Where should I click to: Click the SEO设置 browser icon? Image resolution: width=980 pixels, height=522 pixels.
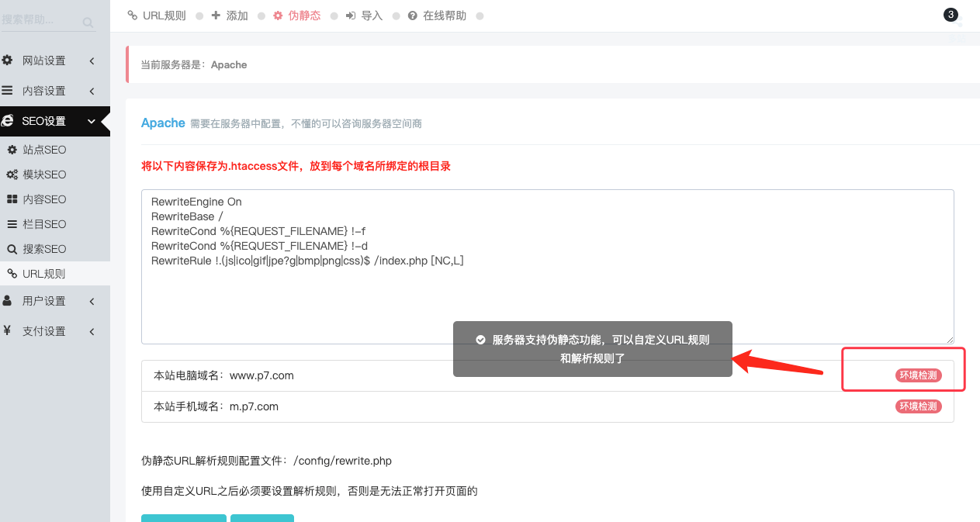coord(8,121)
